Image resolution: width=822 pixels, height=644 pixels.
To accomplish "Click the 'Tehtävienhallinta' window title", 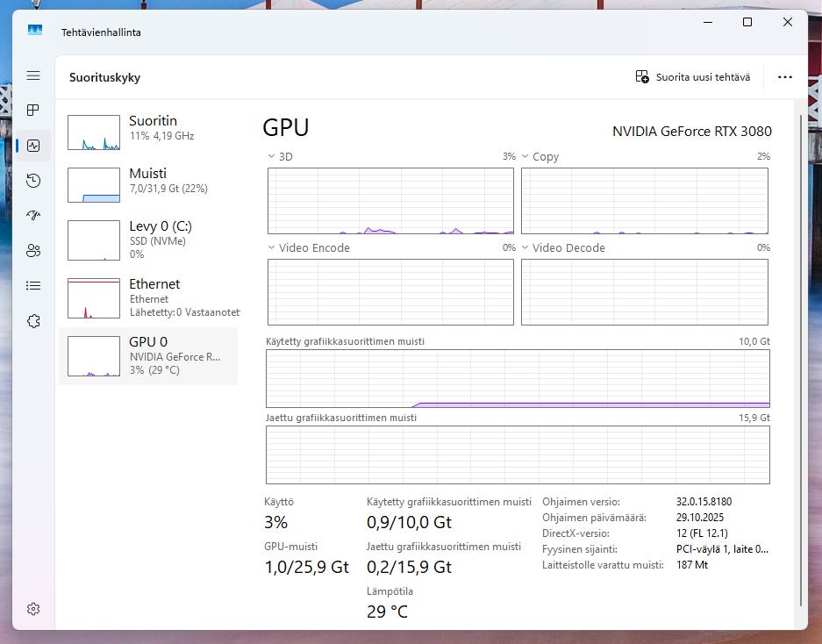I will coord(101,32).
